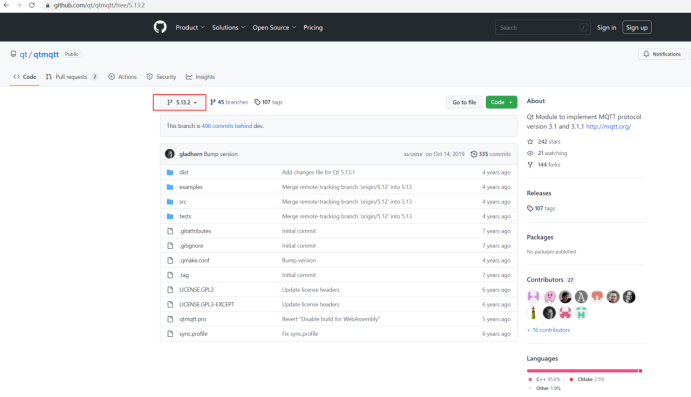Image resolution: width=691 pixels, height=397 pixels.
Task: Switch to the Security tab
Action: [161, 77]
